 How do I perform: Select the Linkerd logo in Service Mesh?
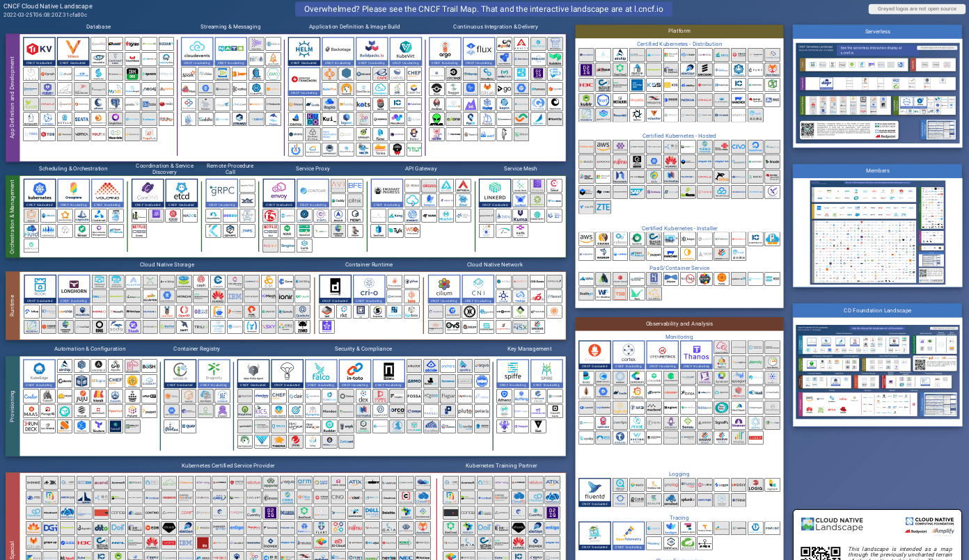pyautogui.click(x=494, y=189)
